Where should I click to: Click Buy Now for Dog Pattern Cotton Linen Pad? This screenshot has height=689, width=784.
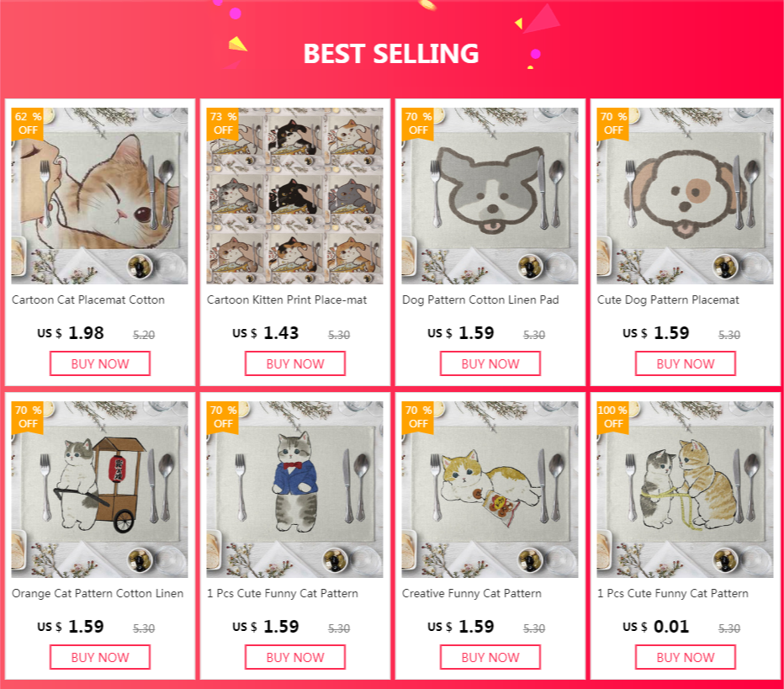tap(490, 363)
